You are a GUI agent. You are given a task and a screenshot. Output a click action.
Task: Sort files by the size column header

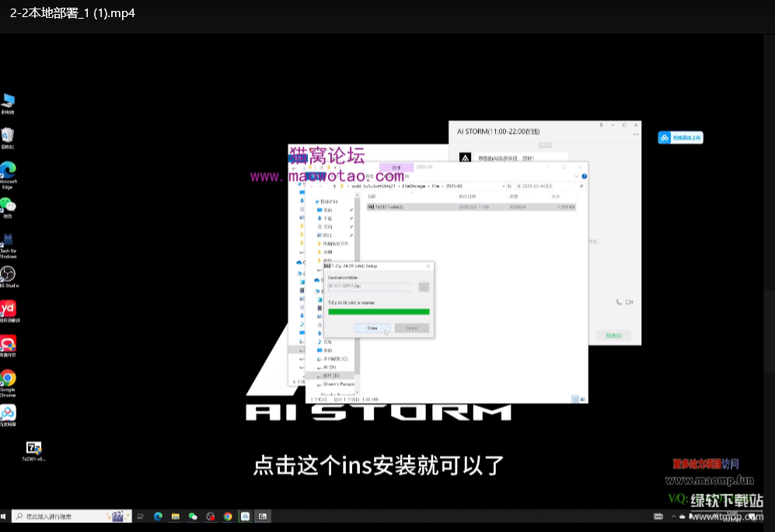pyautogui.click(x=556, y=196)
